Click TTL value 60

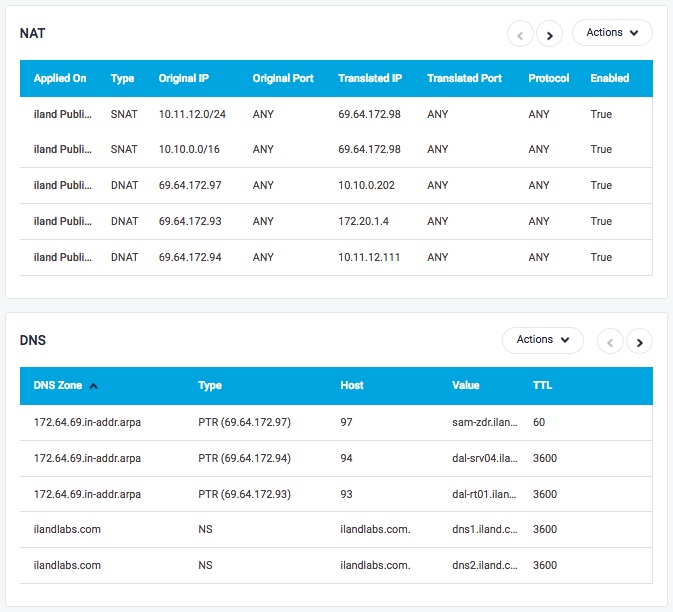[x=539, y=422]
